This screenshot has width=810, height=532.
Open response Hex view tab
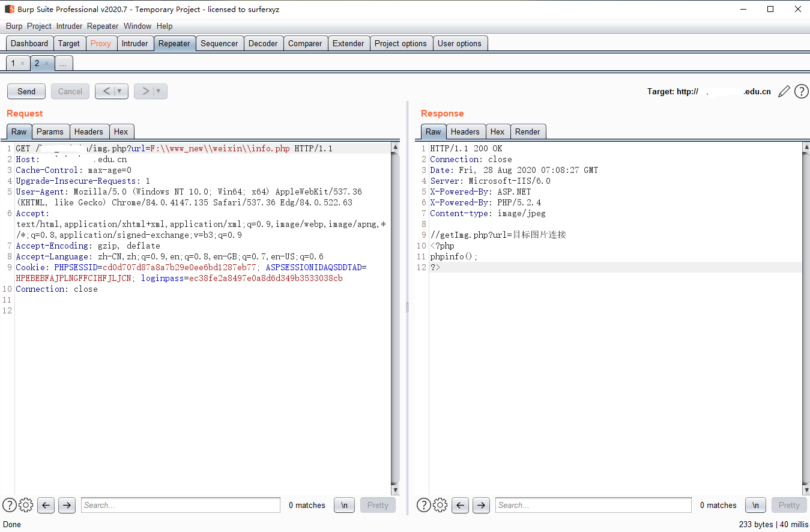[x=498, y=131]
